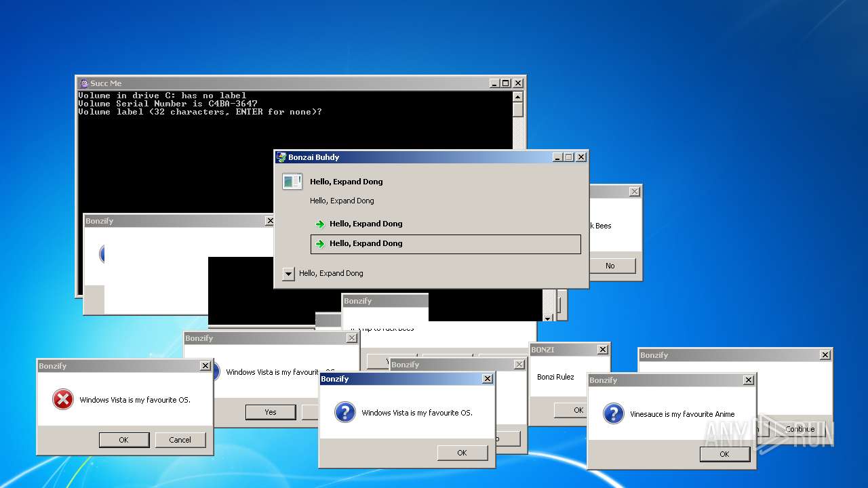The image size is (868, 488).
Task: Close the Bonzify error dialog
Action: [205, 366]
